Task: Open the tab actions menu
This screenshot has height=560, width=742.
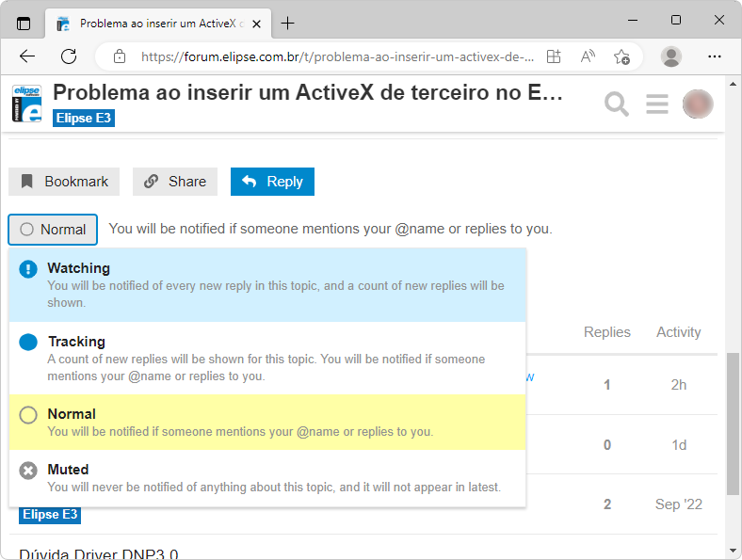Action: pyautogui.click(x=24, y=23)
